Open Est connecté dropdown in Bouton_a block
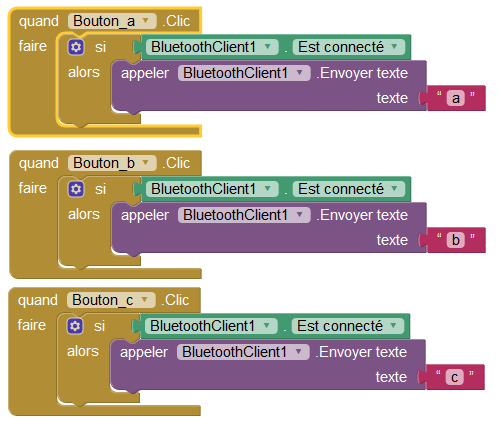The image size is (504, 436). click(x=349, y=47)
